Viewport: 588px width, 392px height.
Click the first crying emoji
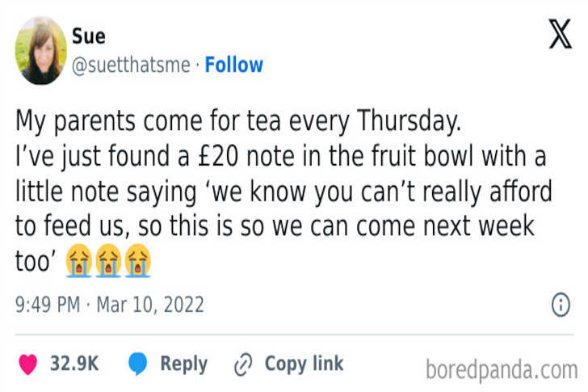(78, 262)
